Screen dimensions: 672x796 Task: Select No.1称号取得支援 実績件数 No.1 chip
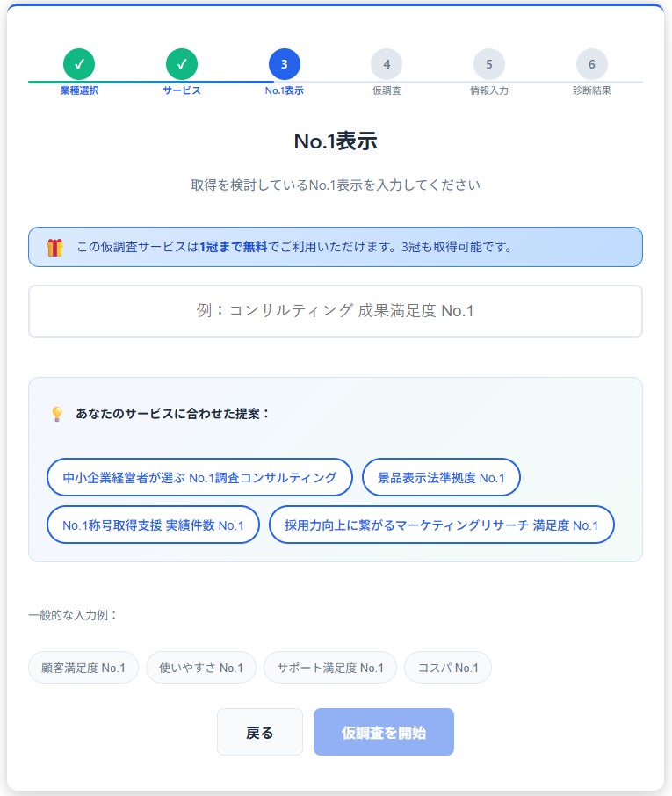coord(153,525)
